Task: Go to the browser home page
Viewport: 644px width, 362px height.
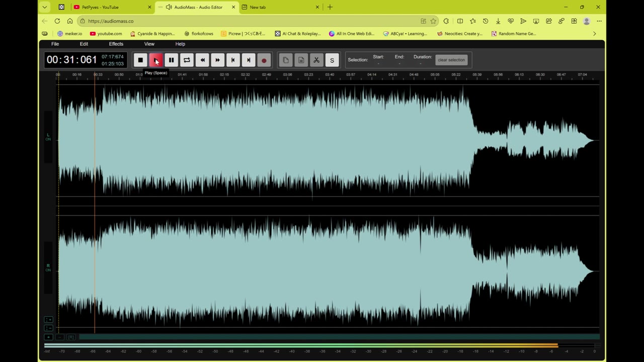Action: pos(70,21)
